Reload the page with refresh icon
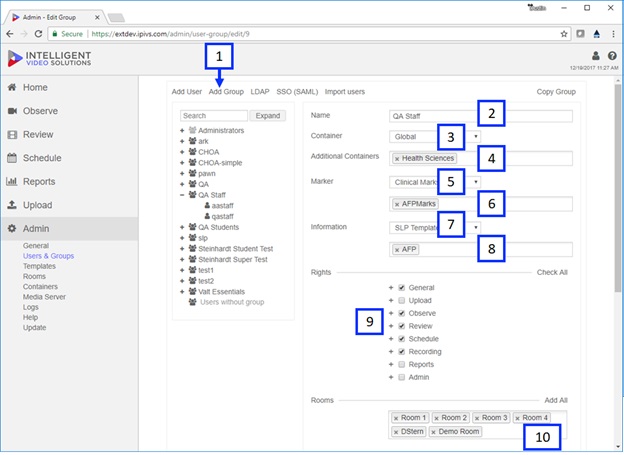This screenshot has width=624, height=455. pos(38,34)
